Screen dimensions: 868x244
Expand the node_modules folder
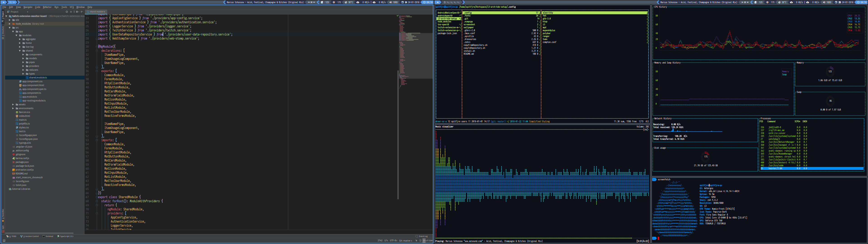pos(10,23)
